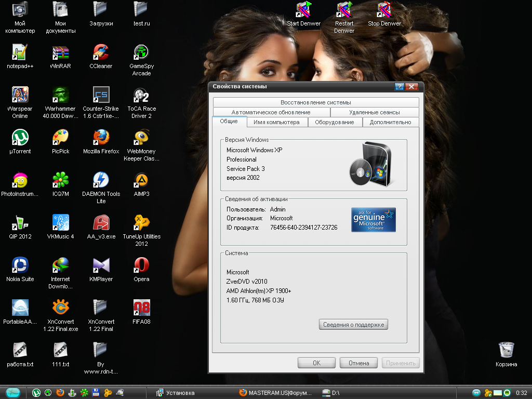The image size is (532, 399).
Task: Click the floppy disk icon in Quick Launch
Action: click(x=96, y=393)
